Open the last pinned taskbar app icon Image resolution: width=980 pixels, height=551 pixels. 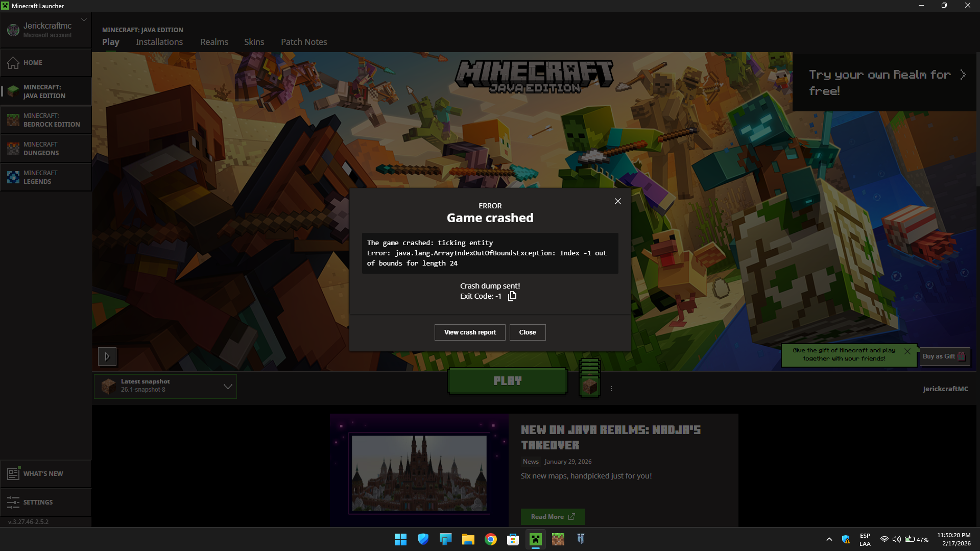pyautogui.click(x=581, y=539)
